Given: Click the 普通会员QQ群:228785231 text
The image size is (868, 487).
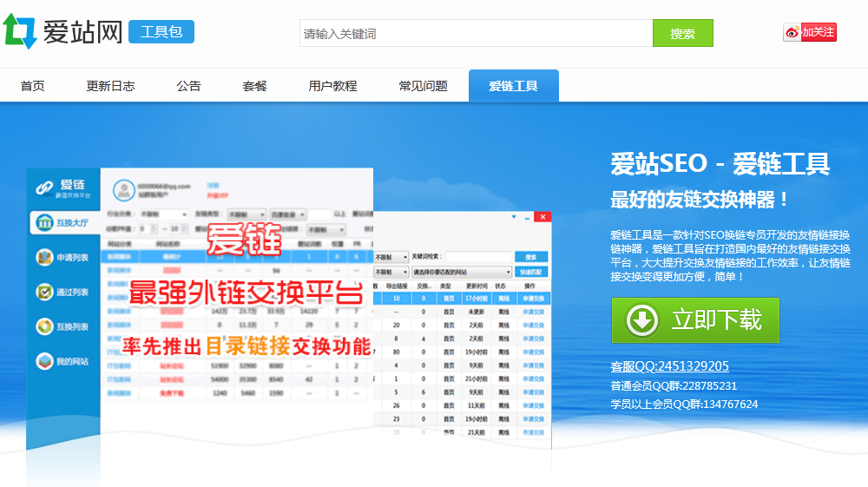Looking at the screenshot, I should (674, 385).
